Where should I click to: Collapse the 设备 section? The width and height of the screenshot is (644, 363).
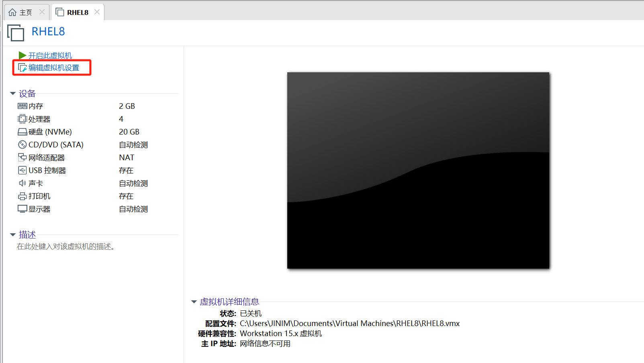point(13,94)
